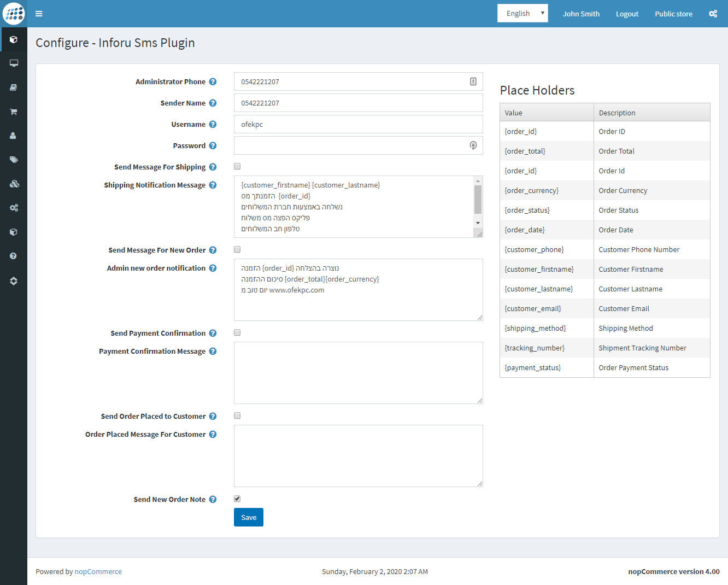Image resolution: width=728 pixels, height=585 pixels.
Task: Enable Send Order Placed to Customer checkbox
Action: [237, 416]
